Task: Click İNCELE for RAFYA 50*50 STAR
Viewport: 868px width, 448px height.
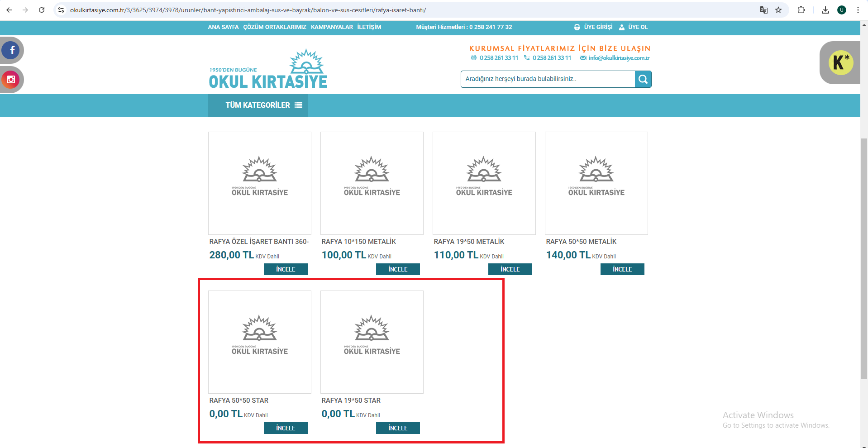Action: [x=286, y=428]
